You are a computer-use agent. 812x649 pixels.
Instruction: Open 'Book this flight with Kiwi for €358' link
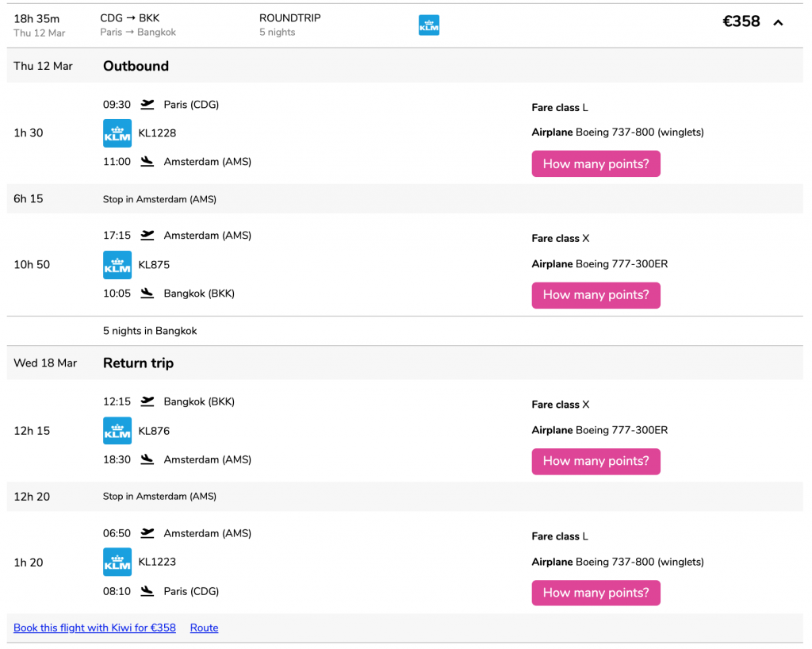(x=94, y=628)
